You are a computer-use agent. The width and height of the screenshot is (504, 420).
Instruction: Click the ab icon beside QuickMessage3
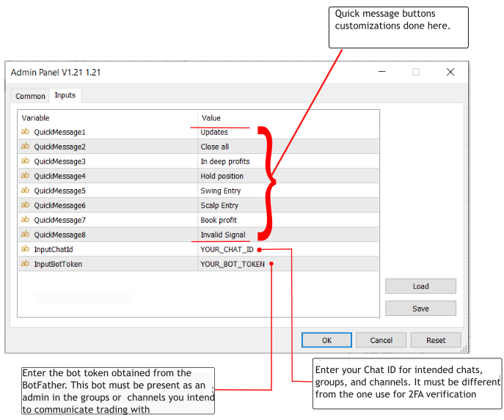pyautogui.click(x=25, y=161)
